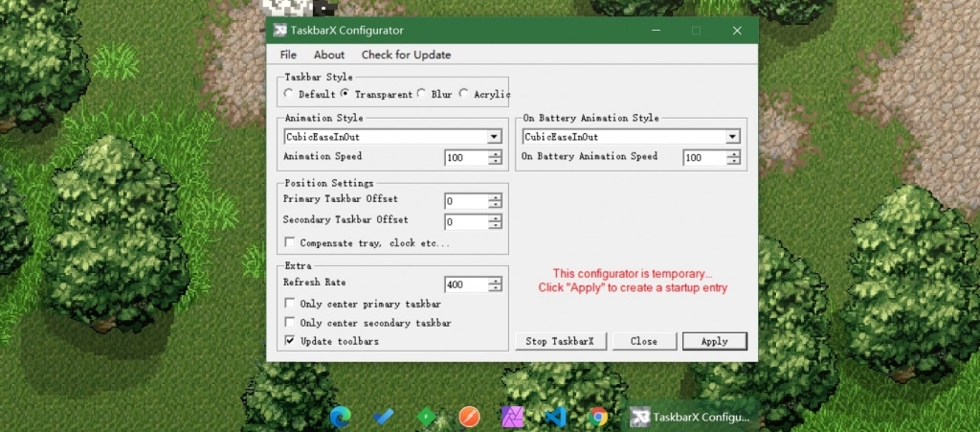Launch Postman from the taskbar
Screen dimensions: 980x432
(469, 417)
